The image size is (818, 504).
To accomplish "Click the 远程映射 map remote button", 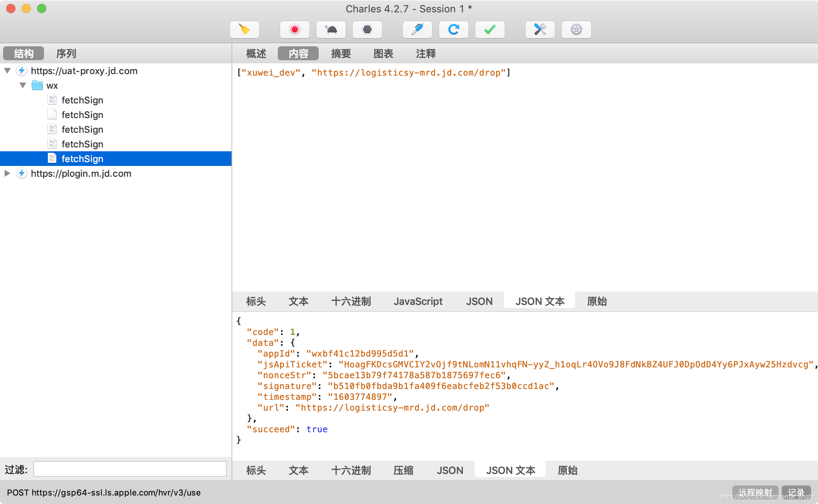I will pyautogui.click(x=755, y=492).
